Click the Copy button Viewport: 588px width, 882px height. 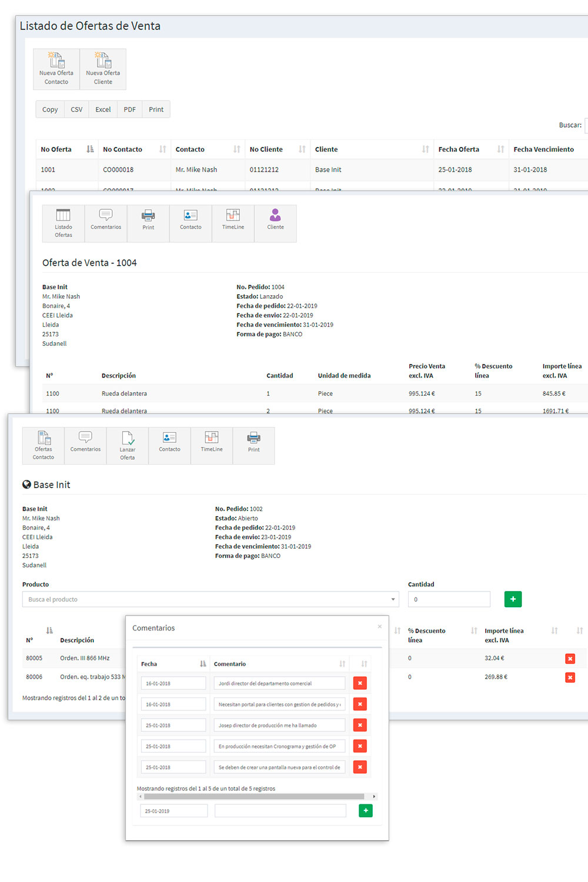[x=50, y=109]
